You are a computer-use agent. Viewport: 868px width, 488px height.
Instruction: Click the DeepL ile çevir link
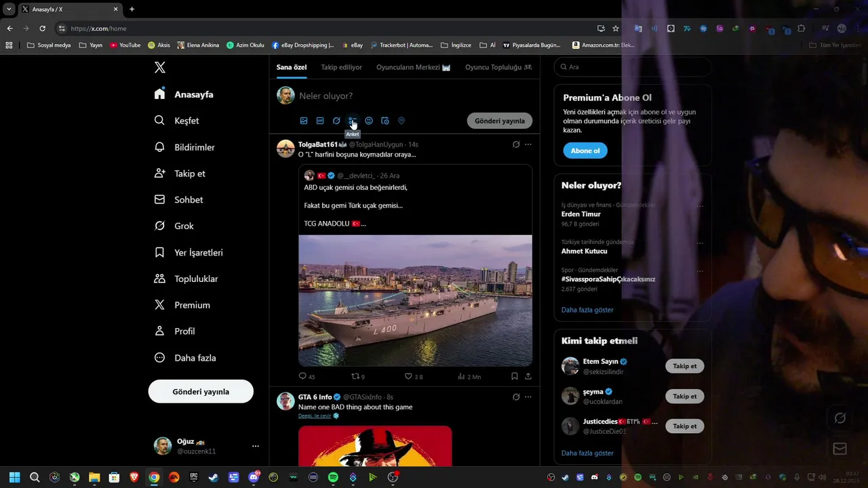(315, 415)
